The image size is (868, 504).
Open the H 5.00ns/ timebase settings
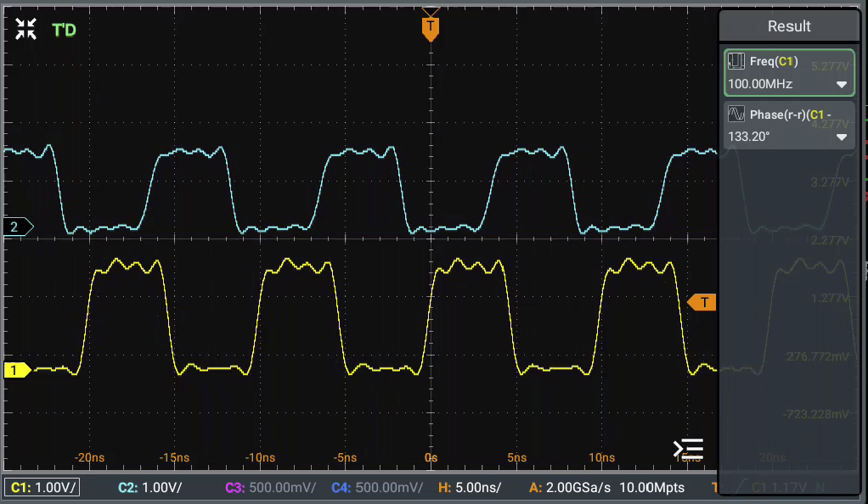click(469, 487)
